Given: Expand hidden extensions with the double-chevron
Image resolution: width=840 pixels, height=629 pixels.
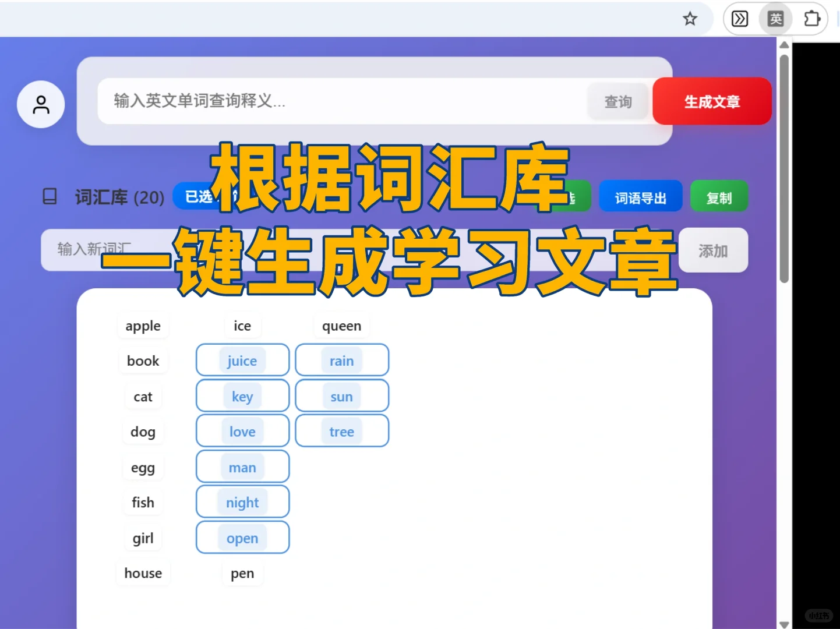Looking at the screenshot, I should pos(739,19).
